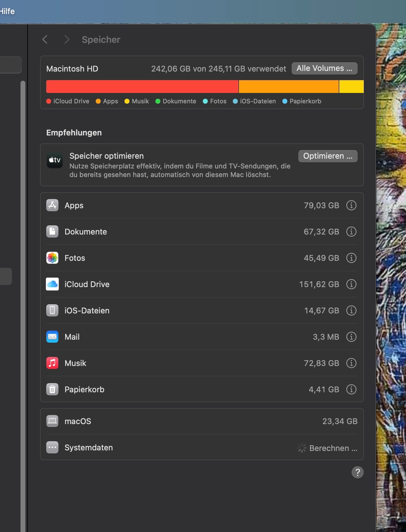Click the Papierkorb trash icon
Viewport: 406px width, 532px height.
pyautogui.click(x=52, y=390)
